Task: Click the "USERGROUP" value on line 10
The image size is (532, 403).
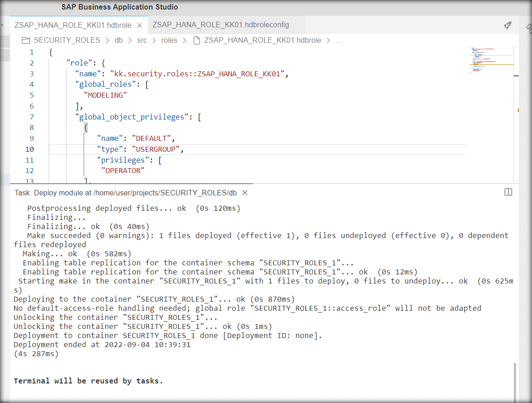Action: pyautogui.click(x=157, y=149)
